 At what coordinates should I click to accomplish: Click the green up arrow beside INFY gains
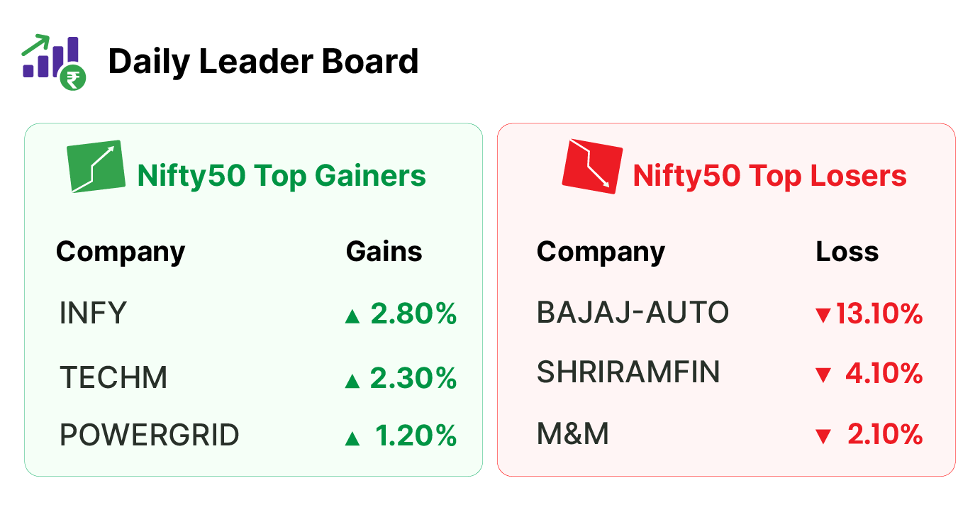point(352,316)
